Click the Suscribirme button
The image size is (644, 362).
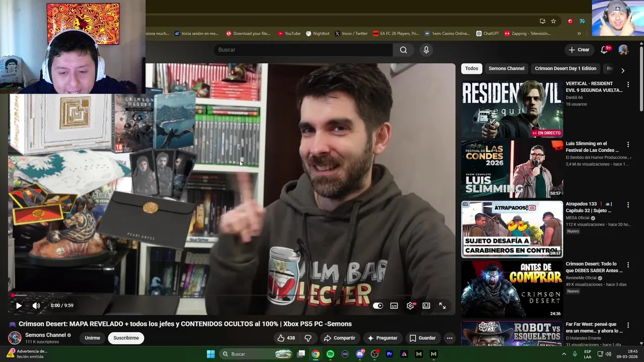[x=126, y=338]
